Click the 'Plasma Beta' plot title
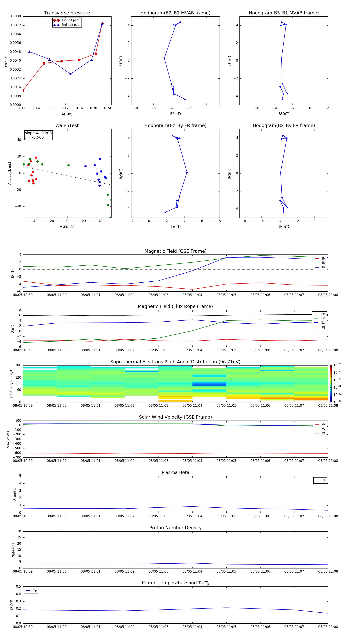This screenshot has width=351, height=644. [x=175, y=472]
